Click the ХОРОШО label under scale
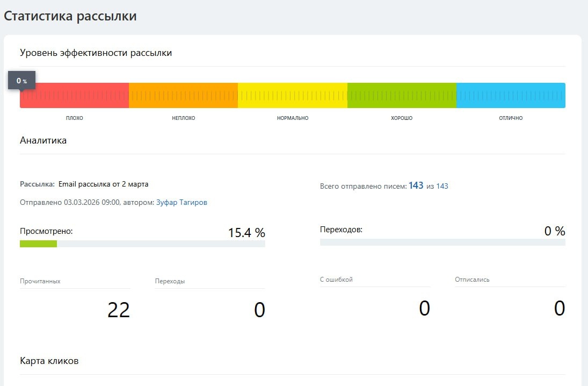Screen dimensions: 588x386 402,118
